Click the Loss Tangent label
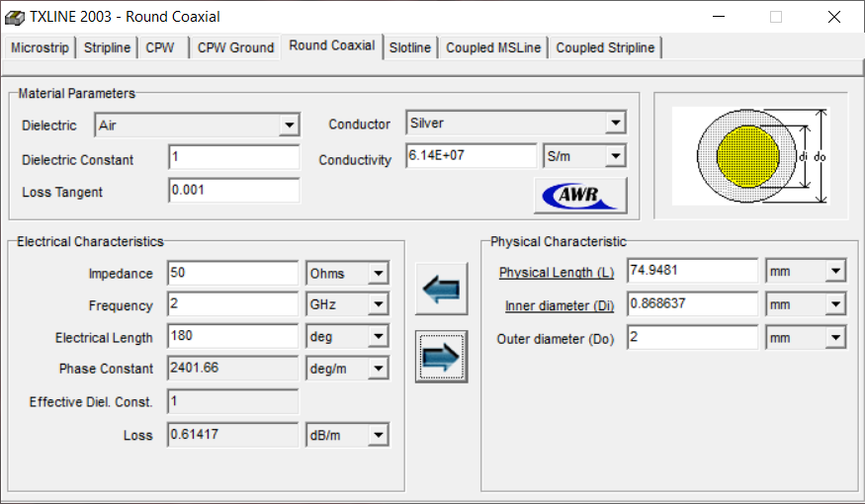Viewport: 865px width, 504px height. tap(62, 192)
